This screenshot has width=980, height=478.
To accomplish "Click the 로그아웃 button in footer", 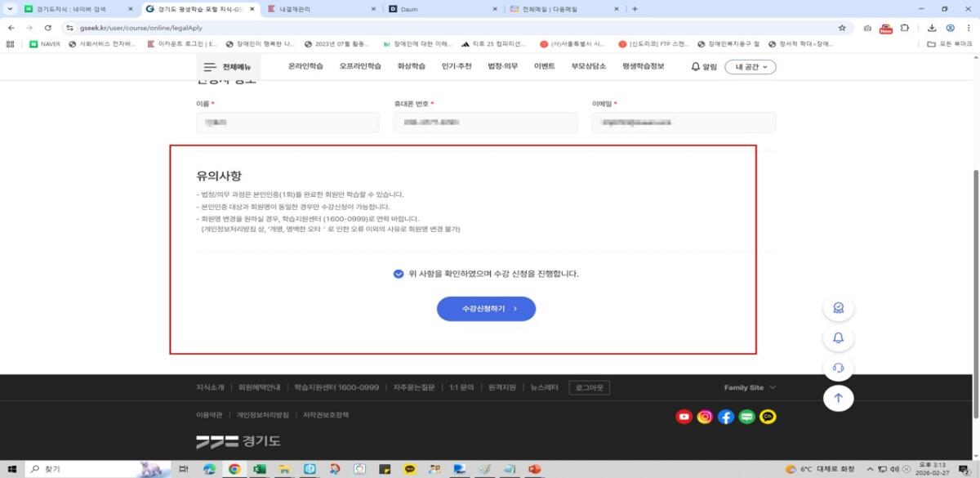I will coord(589,387).
